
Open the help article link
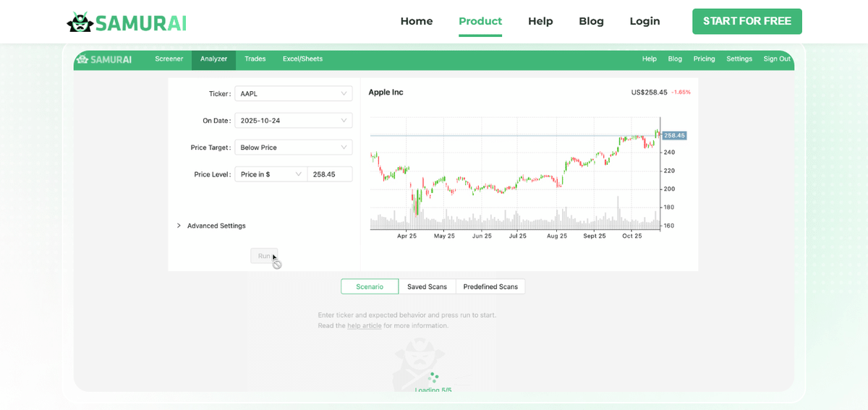tap(365, 325)
